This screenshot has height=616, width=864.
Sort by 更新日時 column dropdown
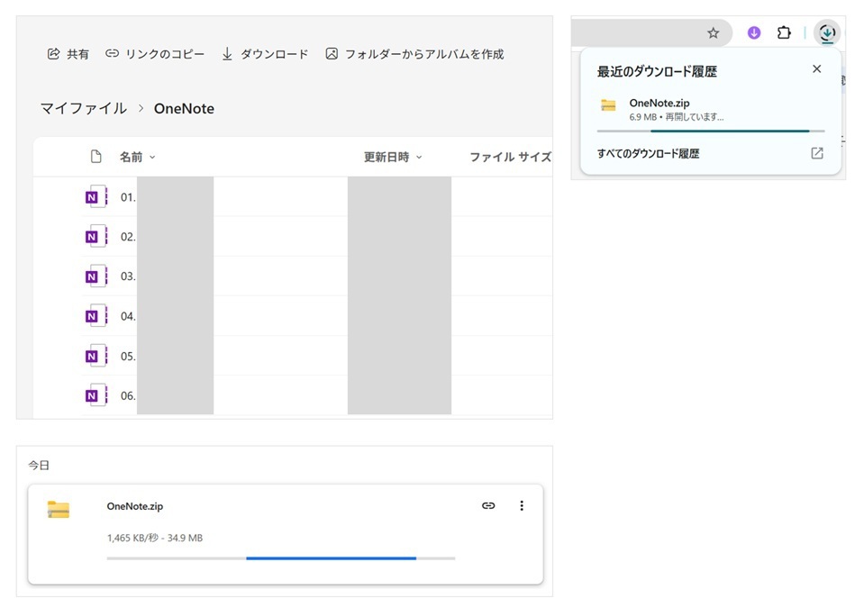pos(393,157)
